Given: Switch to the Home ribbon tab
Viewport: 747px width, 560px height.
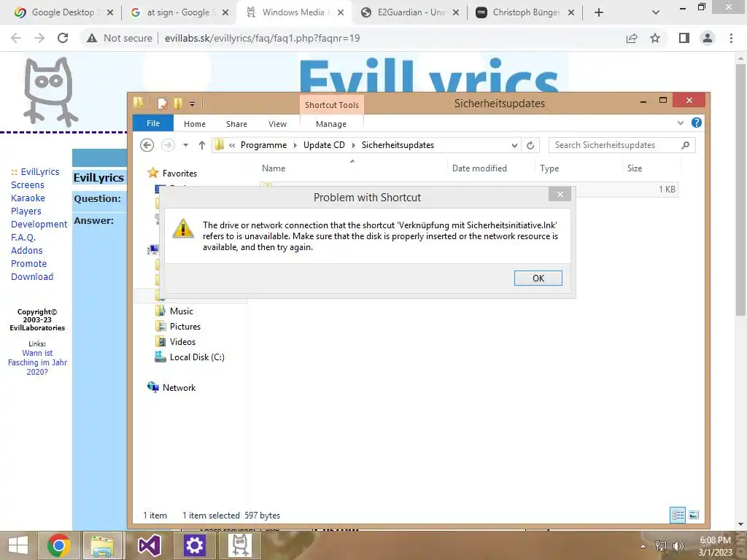Looking at the screenshot, I should (194, 124).
